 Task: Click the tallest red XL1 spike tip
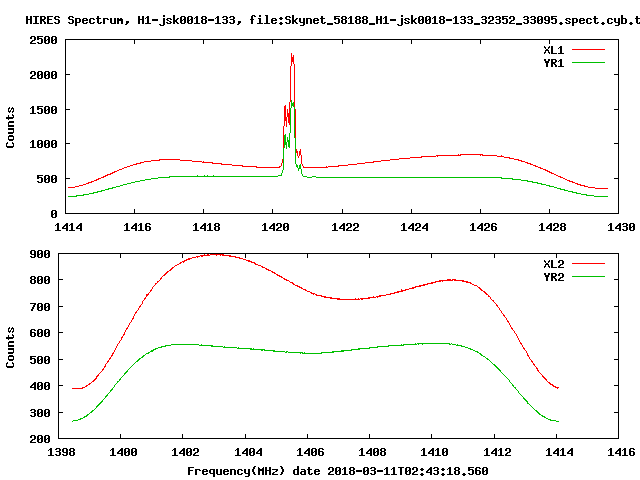tap(292, 54)
